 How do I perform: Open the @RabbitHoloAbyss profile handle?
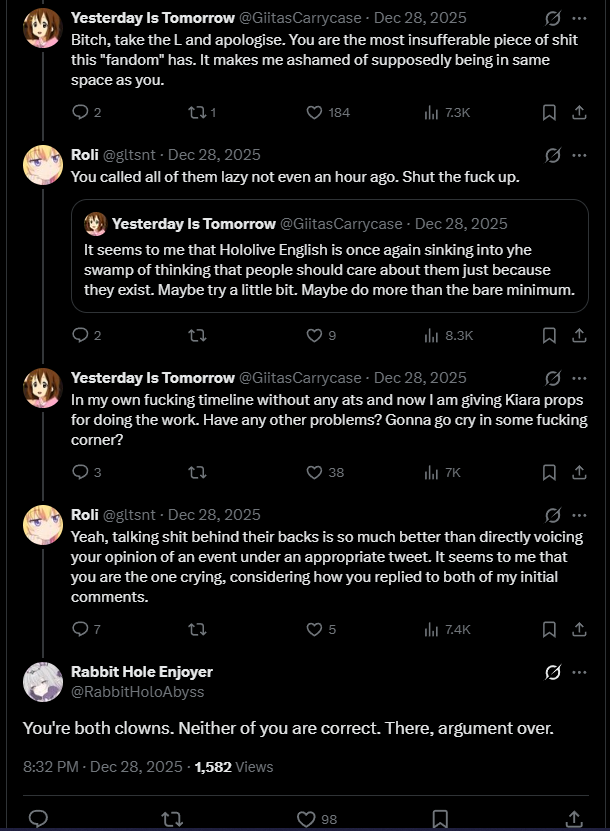coord(137,692)
